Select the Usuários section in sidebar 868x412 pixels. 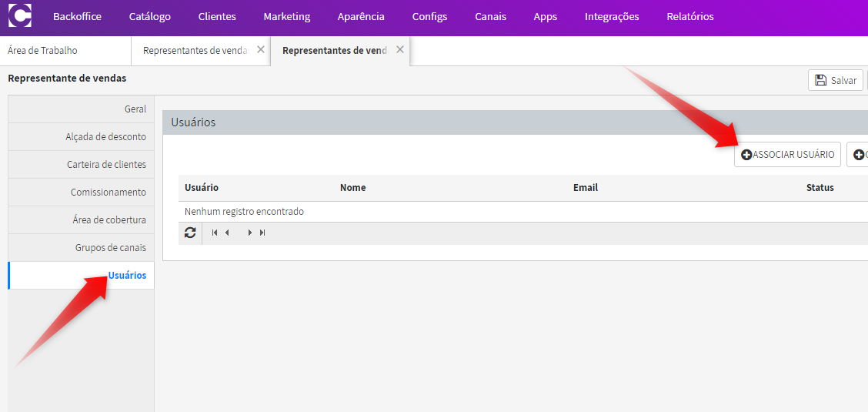[x=81, y=275]
